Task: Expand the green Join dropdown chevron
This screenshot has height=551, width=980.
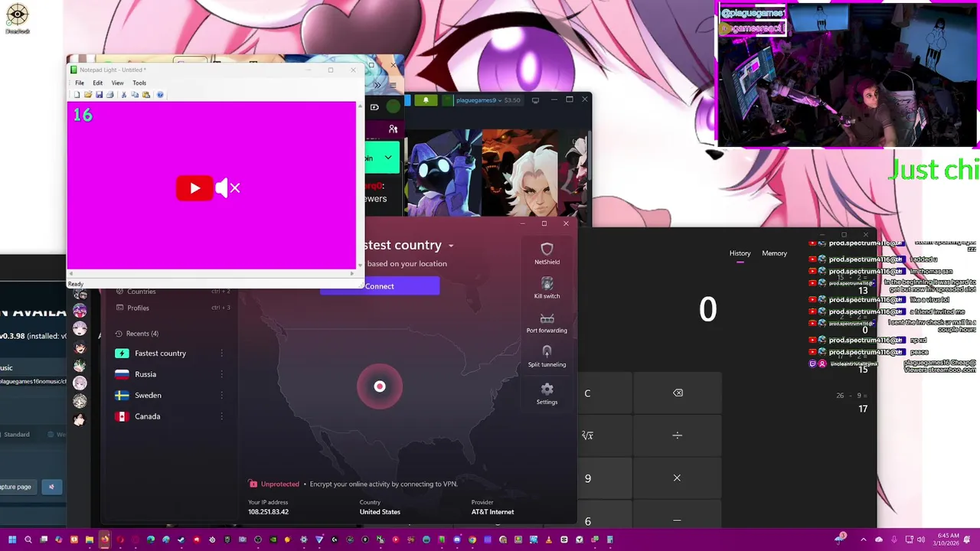Action: [x=388, y=158]
